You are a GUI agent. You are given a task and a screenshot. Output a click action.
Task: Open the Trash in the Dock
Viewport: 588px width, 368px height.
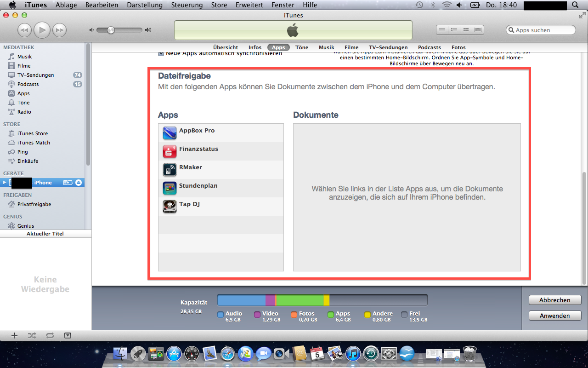click(470, 353)
